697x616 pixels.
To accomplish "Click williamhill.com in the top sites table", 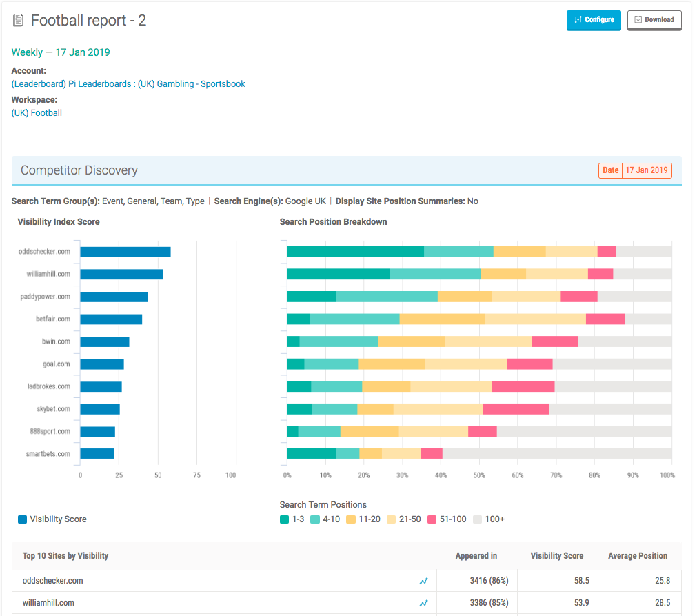I will [48, 603].
